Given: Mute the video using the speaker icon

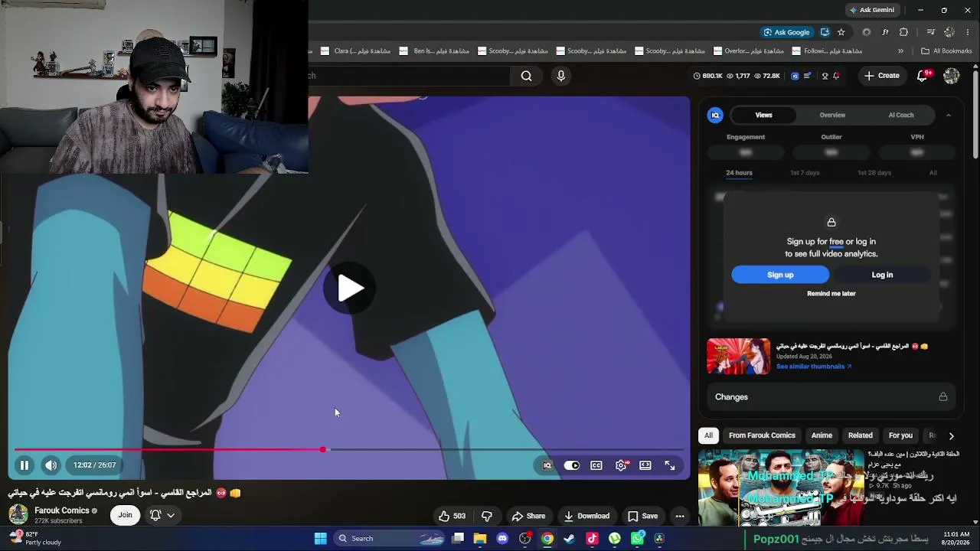Looking at the screenshot, I should [51, 465].
